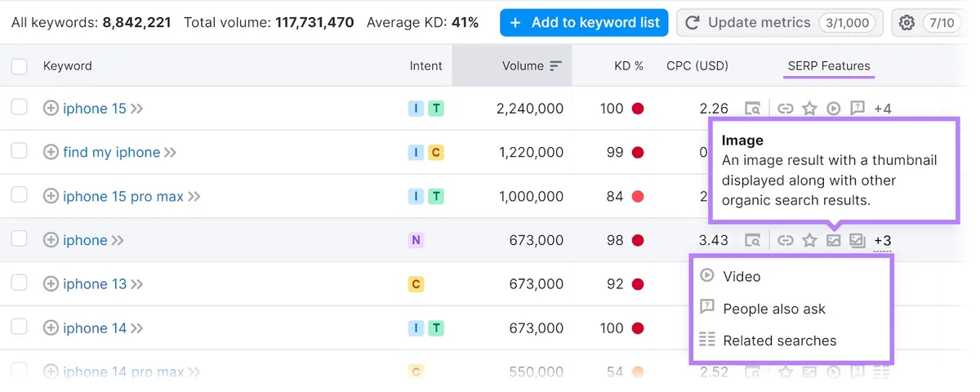Click red KD dot next to 92
Image resolution: width=980 pixels, height=392 pixels.
tap(638, 284)
